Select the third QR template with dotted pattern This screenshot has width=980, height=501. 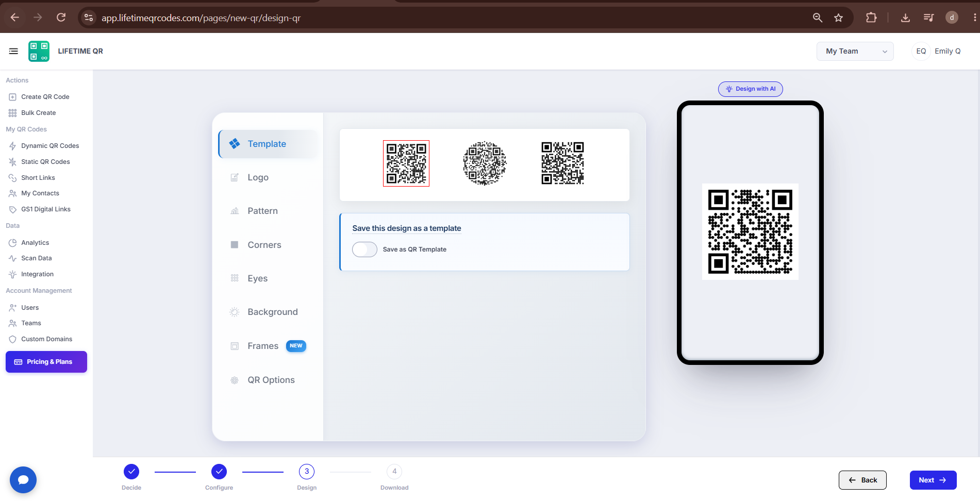(x=562, y=163)
